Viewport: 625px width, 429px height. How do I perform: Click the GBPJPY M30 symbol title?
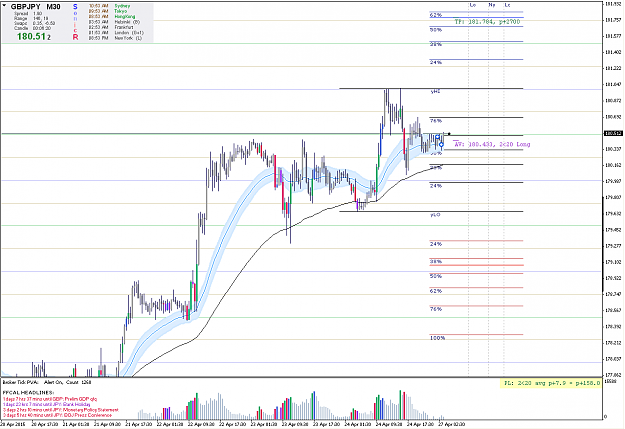(35, 7)
